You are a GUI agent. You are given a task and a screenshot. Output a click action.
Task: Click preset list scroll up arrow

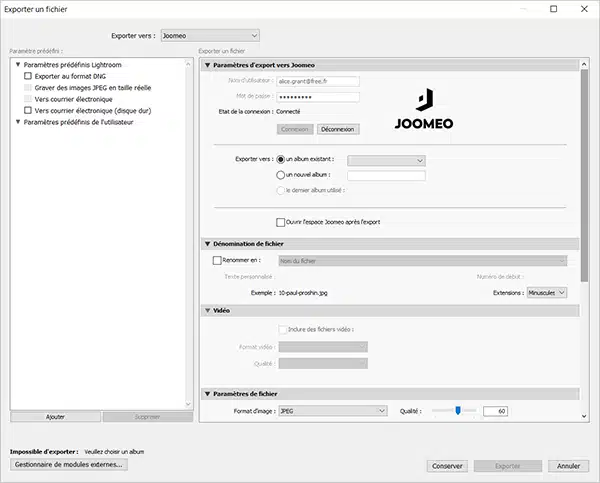click(188, 64)
